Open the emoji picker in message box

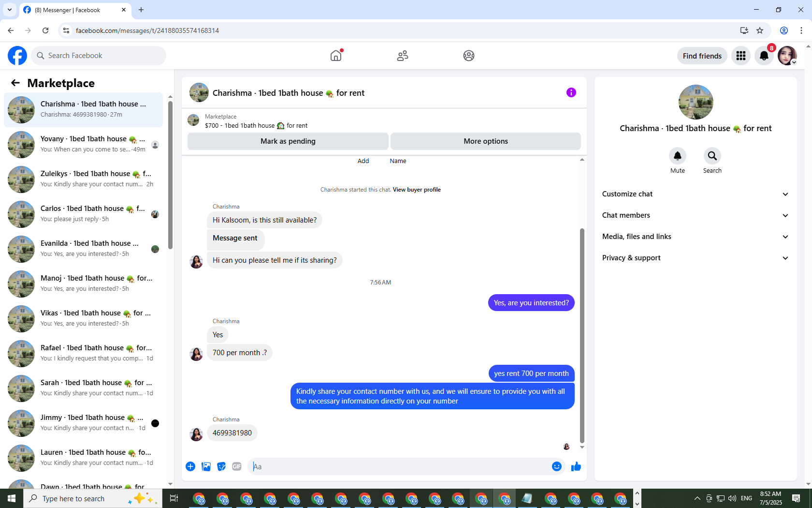557,466
